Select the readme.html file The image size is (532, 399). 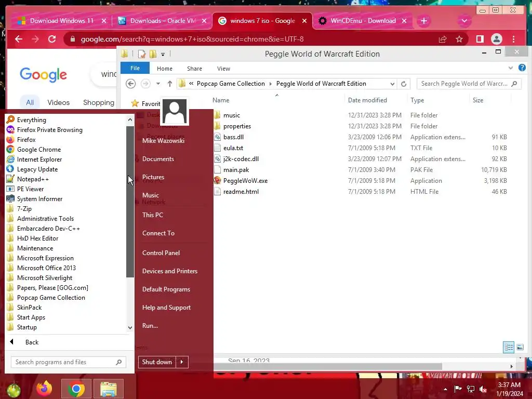tap(241, 191)
